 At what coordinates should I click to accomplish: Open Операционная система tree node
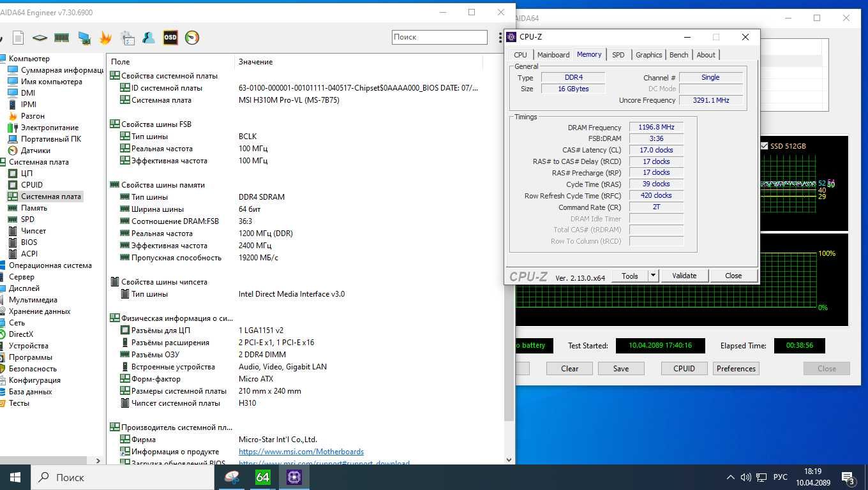50,265
